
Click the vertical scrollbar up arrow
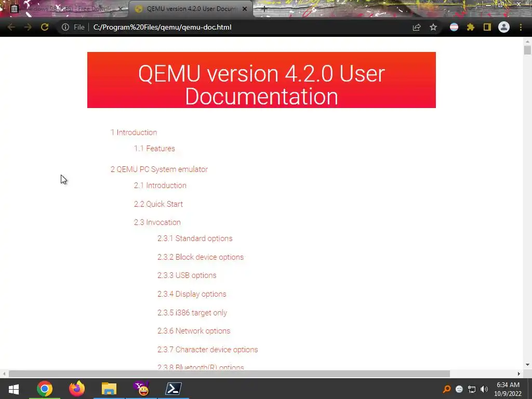click(x=527, y=42)
